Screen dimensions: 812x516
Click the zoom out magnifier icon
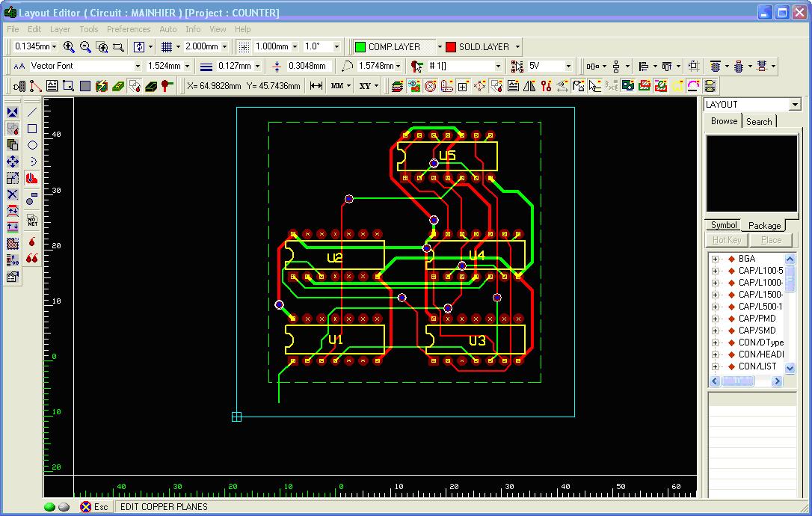click(x=85, y=46)
